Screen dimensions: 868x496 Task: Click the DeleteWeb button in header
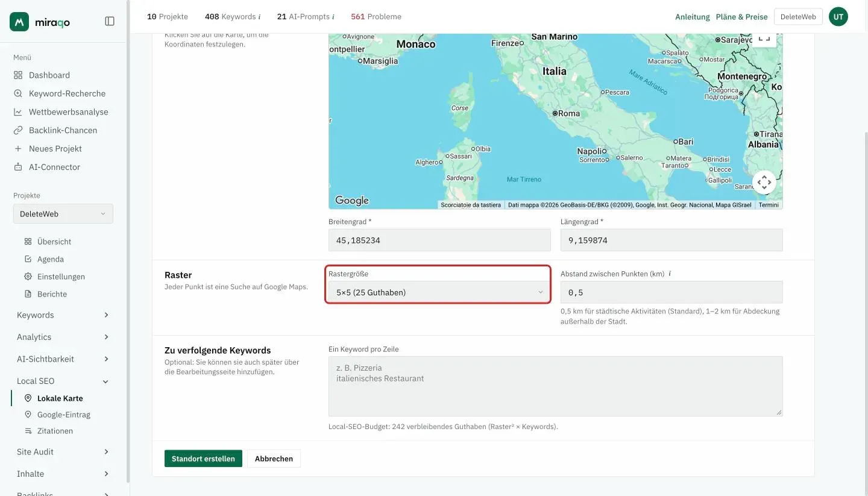[798, 17]
